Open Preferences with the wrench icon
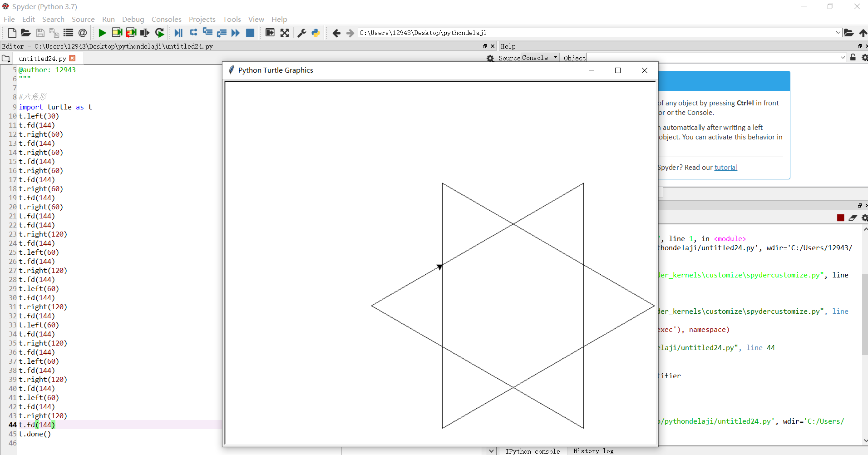Image resolution: width=868 pixels, height=455 pixels. [x=301, y=33]
